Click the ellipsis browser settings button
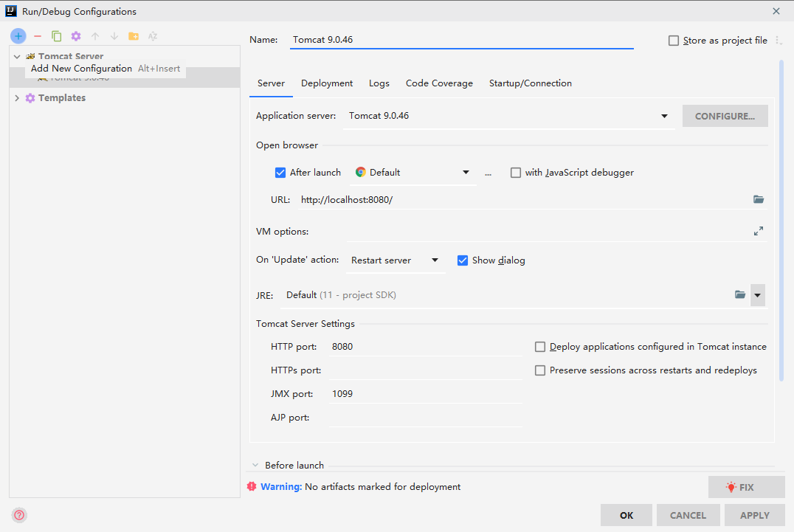The height and width of the screenshot is (532, 794). pos(488,173)
